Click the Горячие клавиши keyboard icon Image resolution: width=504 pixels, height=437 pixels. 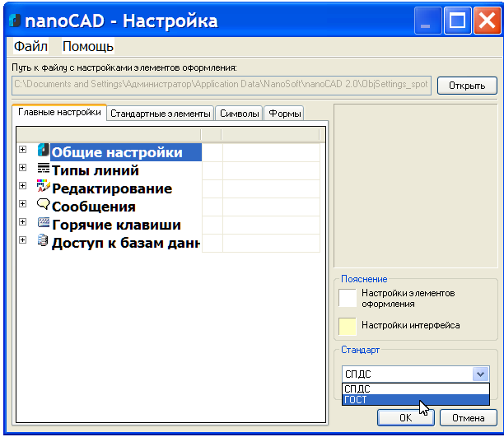click(44, 222)
